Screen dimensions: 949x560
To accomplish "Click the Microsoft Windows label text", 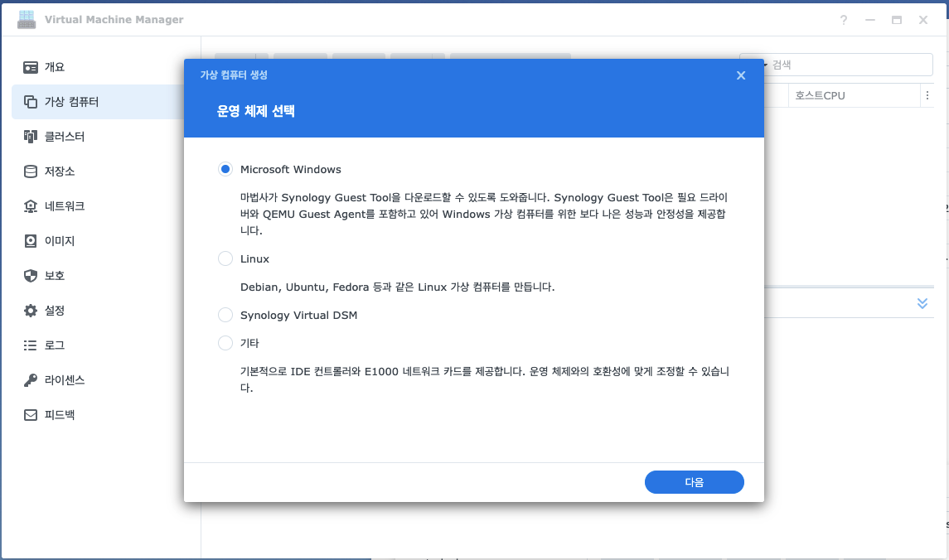I will [291, 169].
